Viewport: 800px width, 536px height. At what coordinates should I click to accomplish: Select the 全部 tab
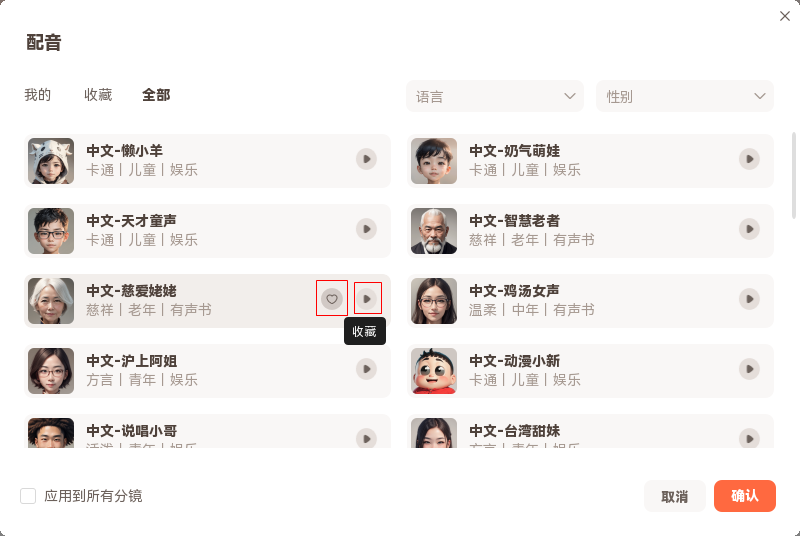click(x=156, y=95)
